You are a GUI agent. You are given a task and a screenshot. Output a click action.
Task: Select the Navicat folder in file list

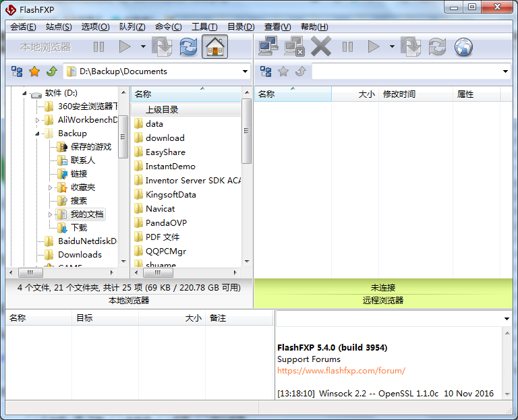click(x=160, y=208)
